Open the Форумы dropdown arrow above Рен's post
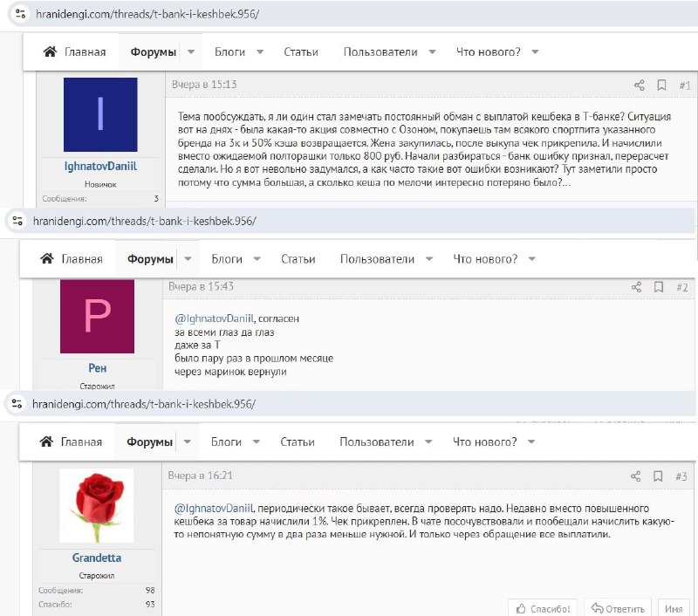The width and height of the screenshot is (698, 616). [188, 259]
